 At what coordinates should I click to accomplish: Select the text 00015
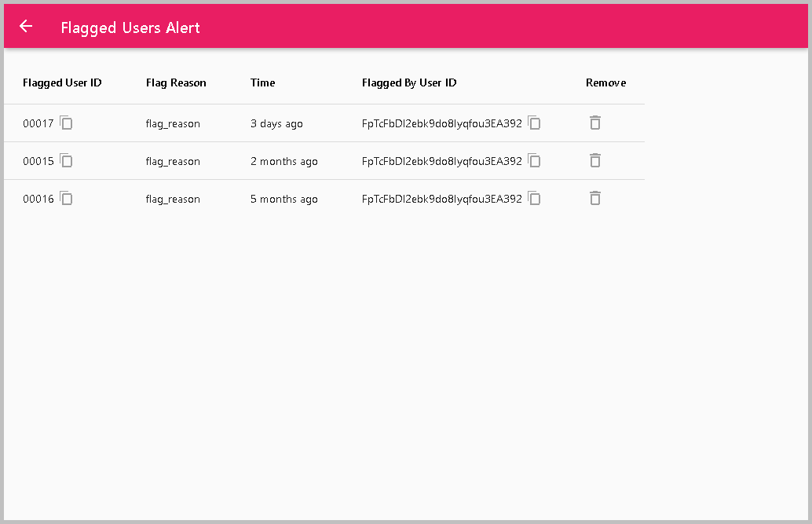[38, 161]
